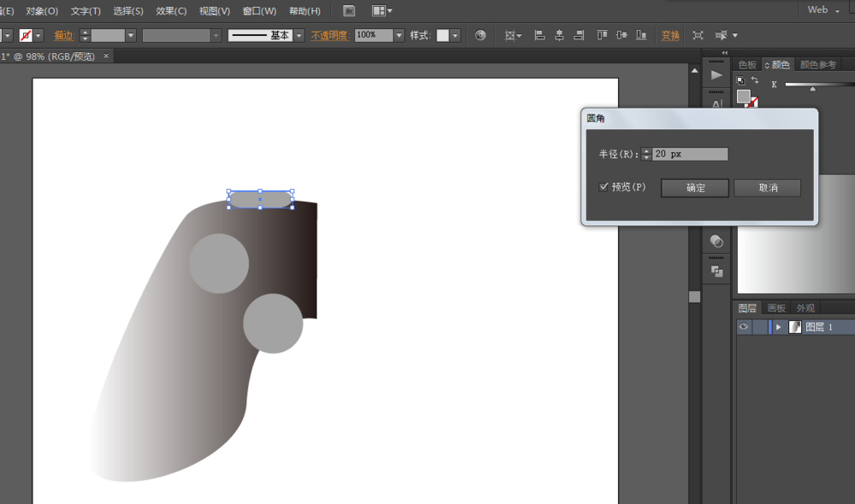Click the play Actions panel icon

(716, 75)
